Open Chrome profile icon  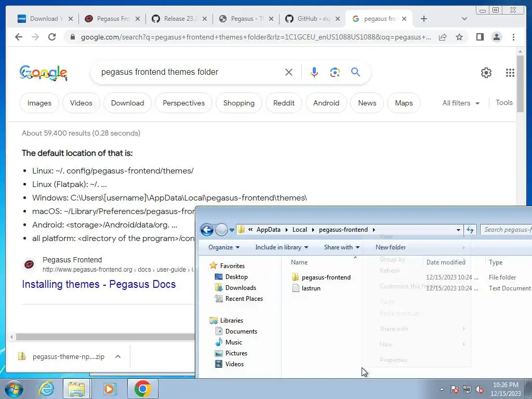(496, 37)
